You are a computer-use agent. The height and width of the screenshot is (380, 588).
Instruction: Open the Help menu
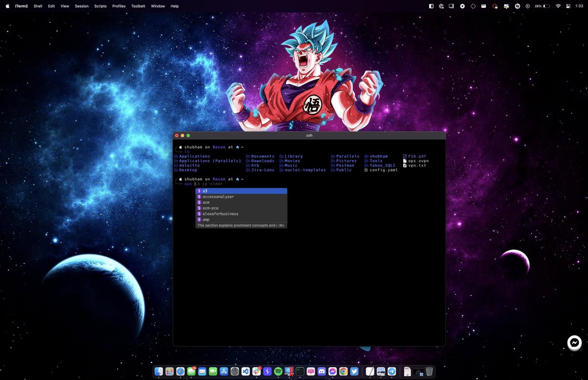coord(174,6)
